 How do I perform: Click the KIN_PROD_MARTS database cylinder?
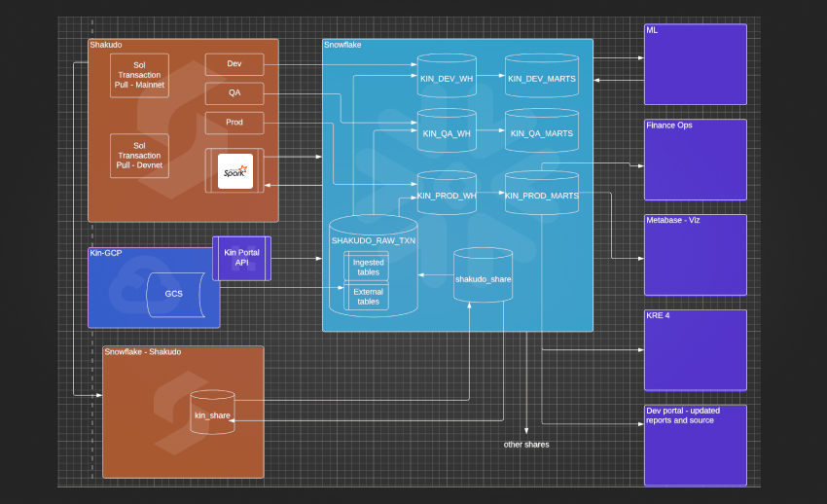[x=542, y=193]
